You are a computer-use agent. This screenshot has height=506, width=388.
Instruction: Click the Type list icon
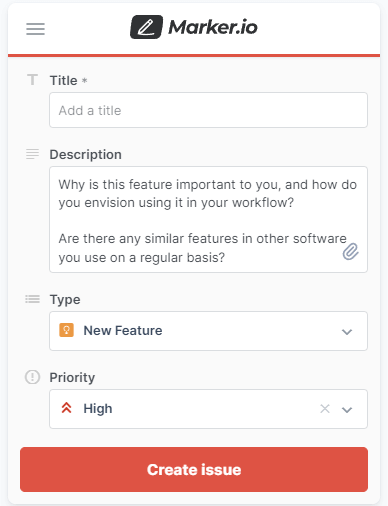coord(32,299)
